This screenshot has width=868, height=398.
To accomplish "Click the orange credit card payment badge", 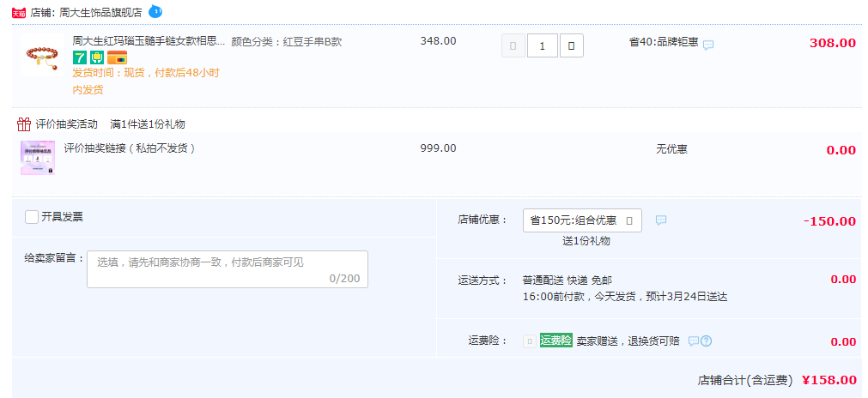I will pyautogui.click(x=118, y=57).
